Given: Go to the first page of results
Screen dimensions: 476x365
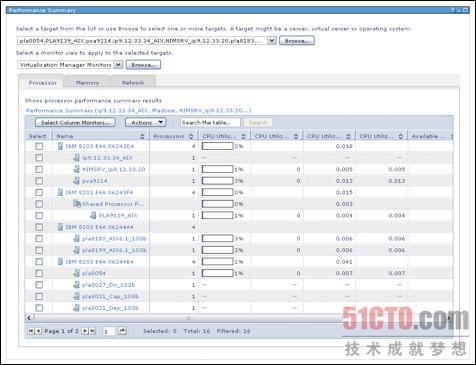Looking at the screenshot, I should click(x=31, y=331).
